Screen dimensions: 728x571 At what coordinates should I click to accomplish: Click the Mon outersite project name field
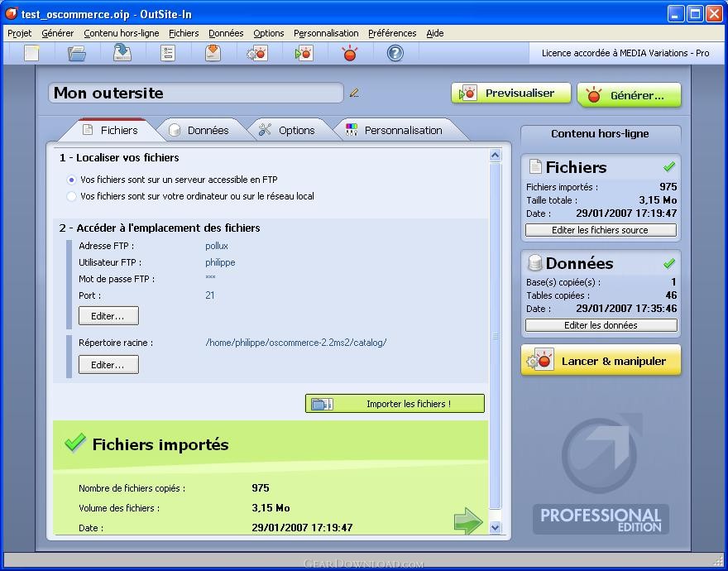(195, 93)
